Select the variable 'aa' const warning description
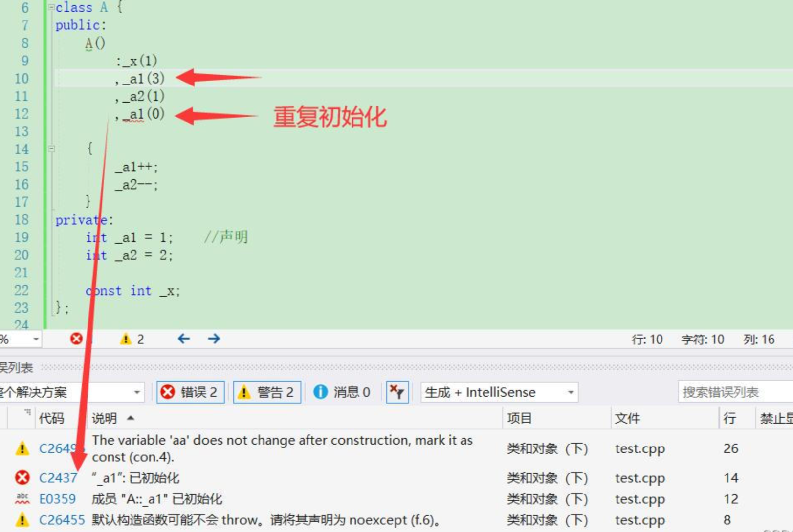The width and height of the screenshot is (793, 532). [282, 448]
